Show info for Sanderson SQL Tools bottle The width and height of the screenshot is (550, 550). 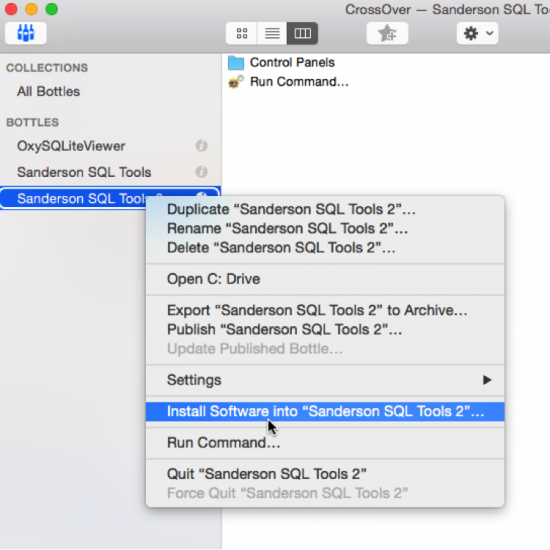tap(201, 172)
